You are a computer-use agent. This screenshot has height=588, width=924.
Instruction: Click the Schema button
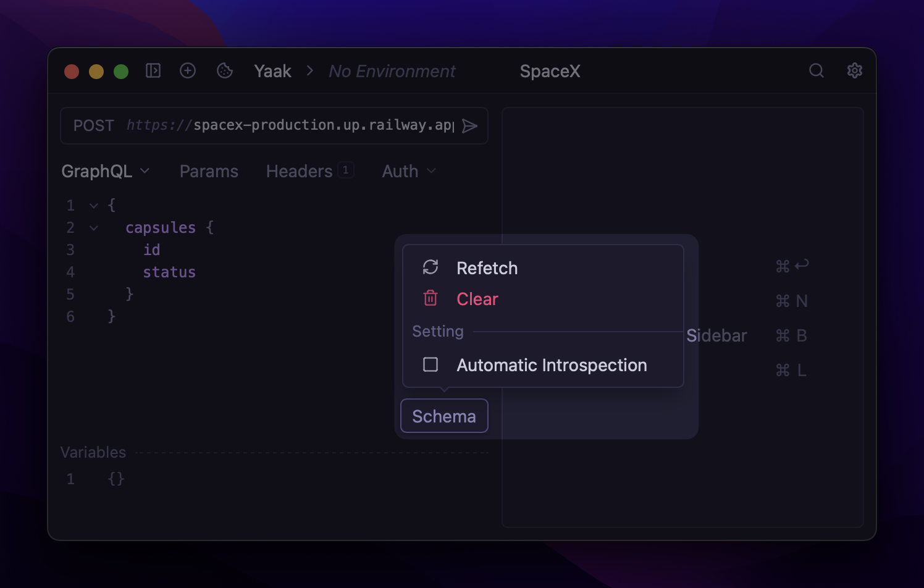pos(444,416)
